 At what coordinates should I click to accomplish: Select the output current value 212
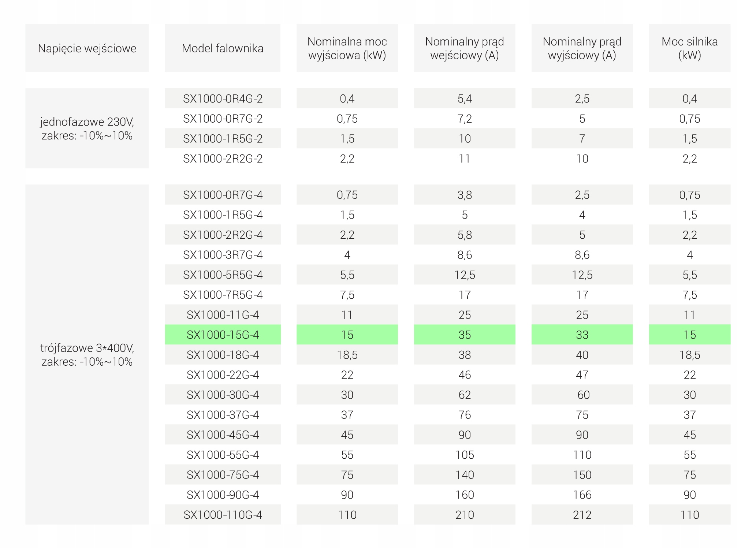(582, 515)
